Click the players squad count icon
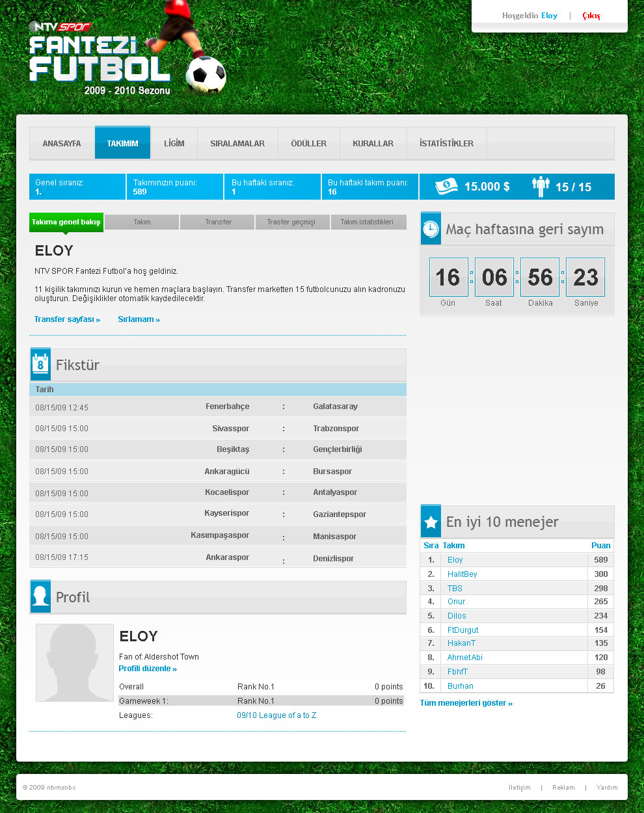The height and width of the screenshot is (813, 644). tap(541, 187)
